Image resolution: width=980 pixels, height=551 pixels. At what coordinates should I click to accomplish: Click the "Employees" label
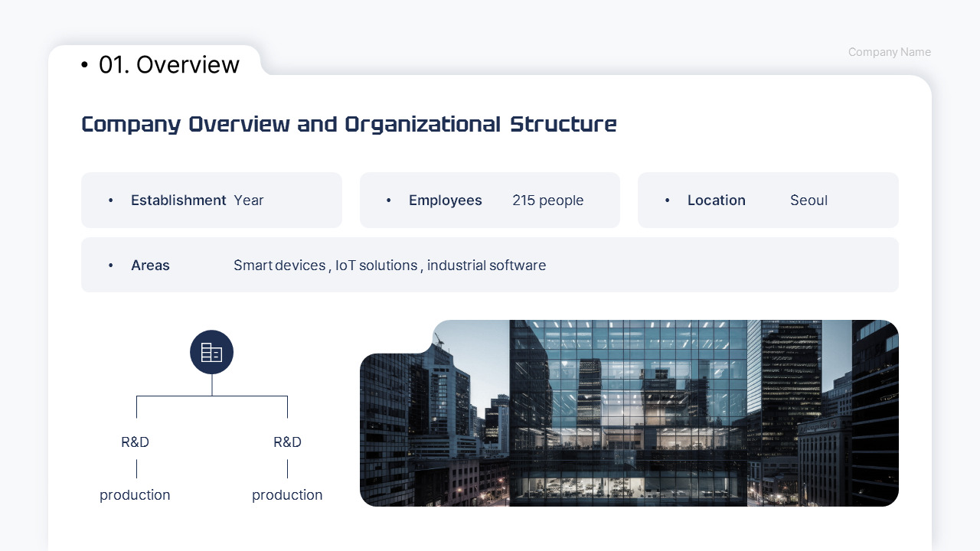pos(445,201)
